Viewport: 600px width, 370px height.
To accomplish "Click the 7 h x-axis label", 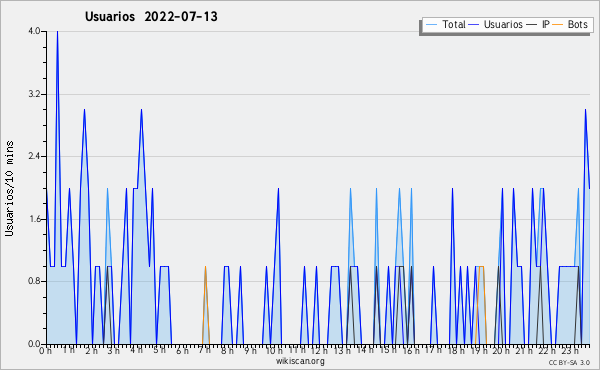I will click(204, 350).
